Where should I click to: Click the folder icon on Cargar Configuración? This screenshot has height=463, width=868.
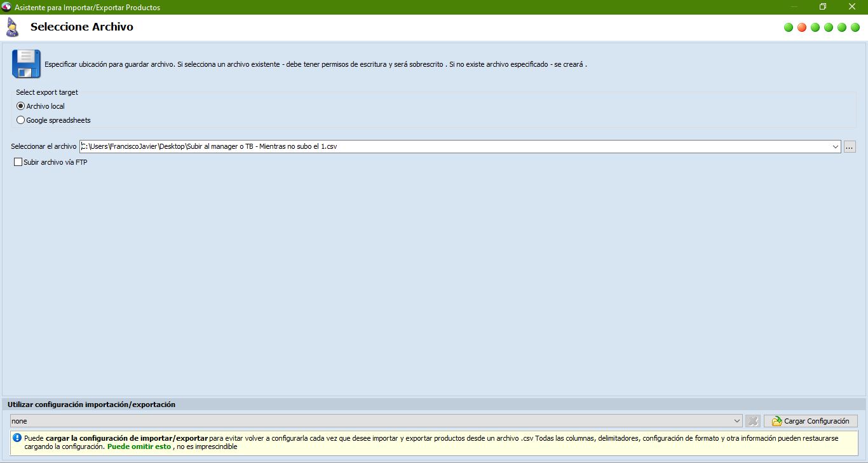pyautogui.click(x=776, y=421)
